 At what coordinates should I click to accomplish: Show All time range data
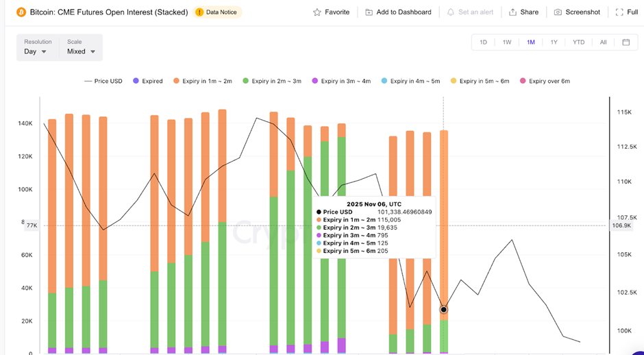pos(603,42)
